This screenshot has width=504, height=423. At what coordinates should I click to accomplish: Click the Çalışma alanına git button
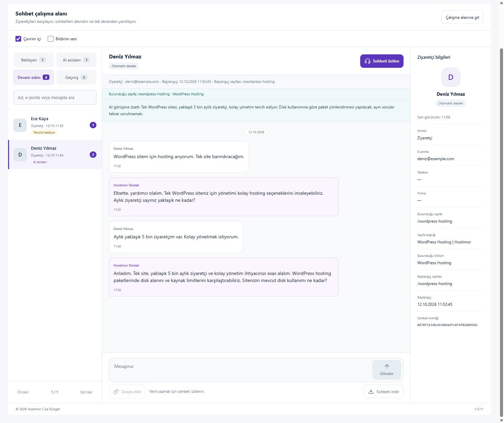[x=462, y=17]
